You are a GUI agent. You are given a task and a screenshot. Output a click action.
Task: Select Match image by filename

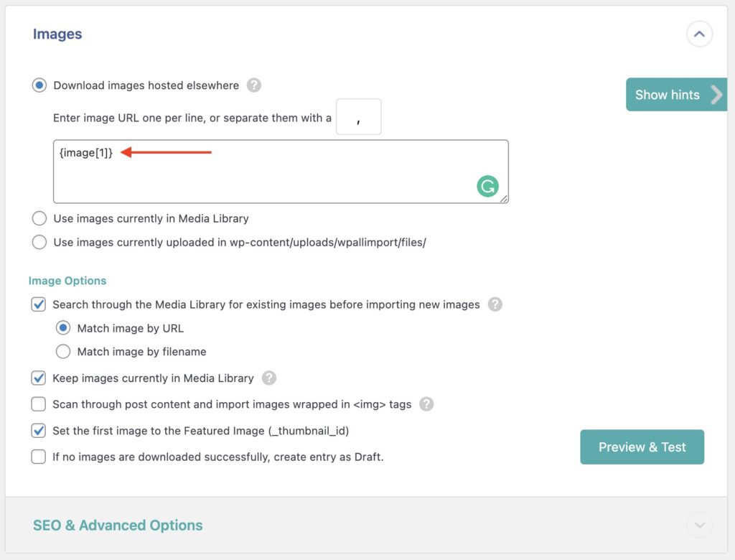tap(63, 352)
